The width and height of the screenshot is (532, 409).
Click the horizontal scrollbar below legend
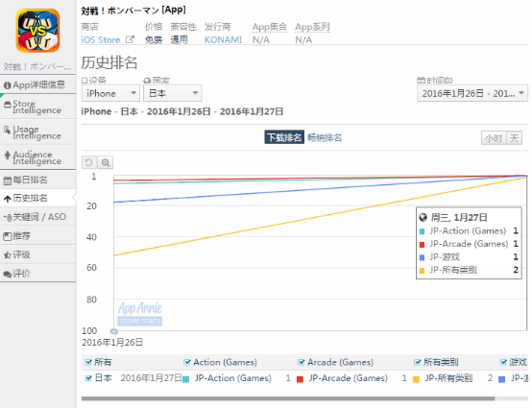(288, 398)
